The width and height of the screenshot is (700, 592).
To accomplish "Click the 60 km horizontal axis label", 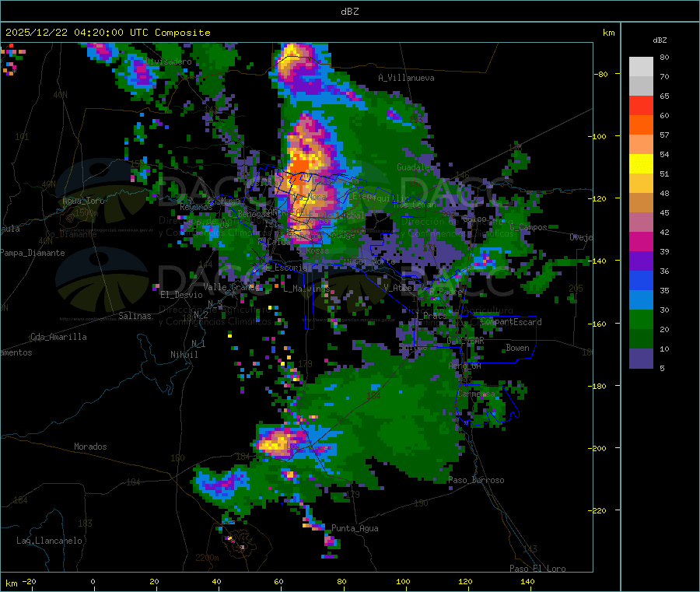I will 278,581.
